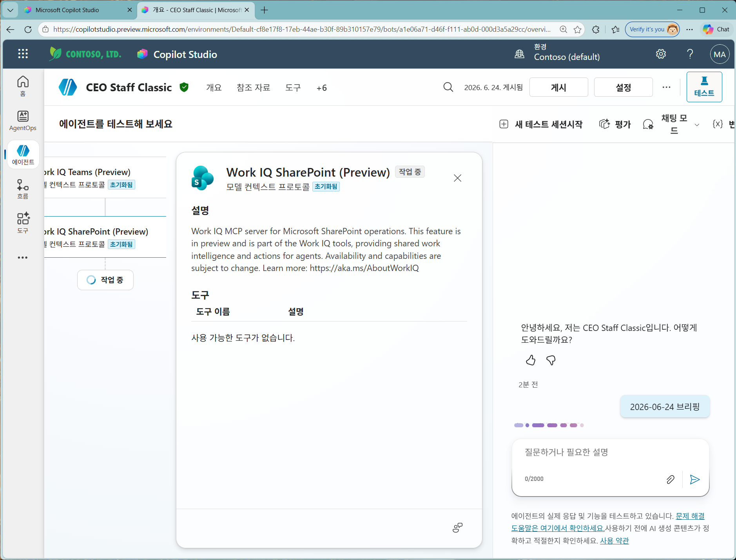Click the feedback icon at panel bottom

[457, 528]
